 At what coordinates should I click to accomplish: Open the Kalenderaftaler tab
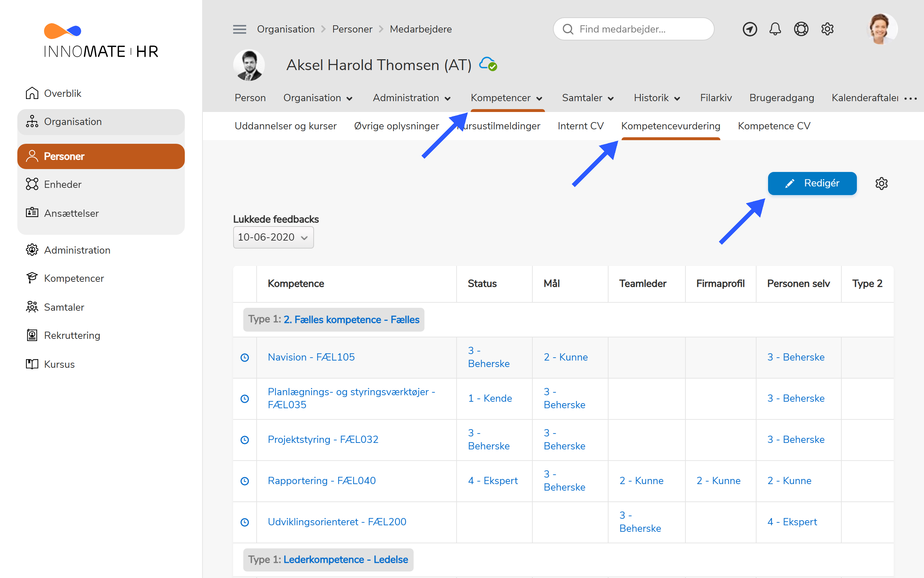coord(865,98)
